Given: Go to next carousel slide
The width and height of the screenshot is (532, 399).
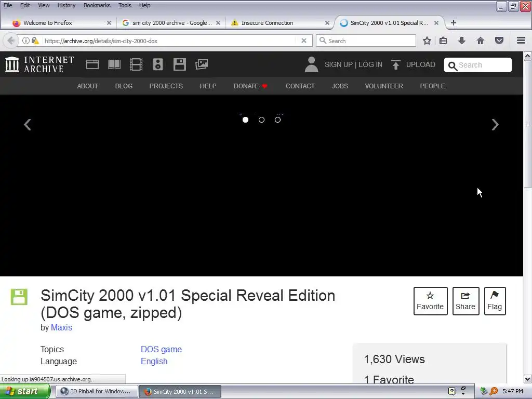Looking at the screenshot, I should [495, 125].
